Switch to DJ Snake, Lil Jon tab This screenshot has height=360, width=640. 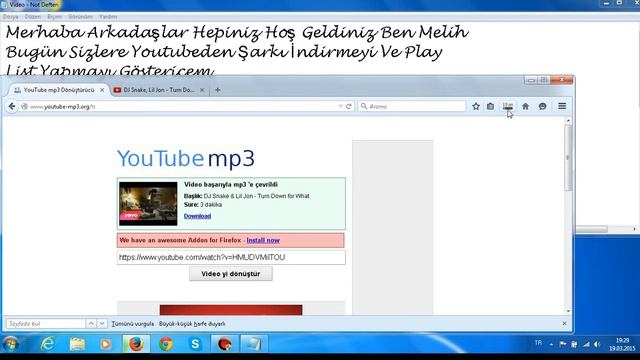pyautogui.click(x=159, y=90)
